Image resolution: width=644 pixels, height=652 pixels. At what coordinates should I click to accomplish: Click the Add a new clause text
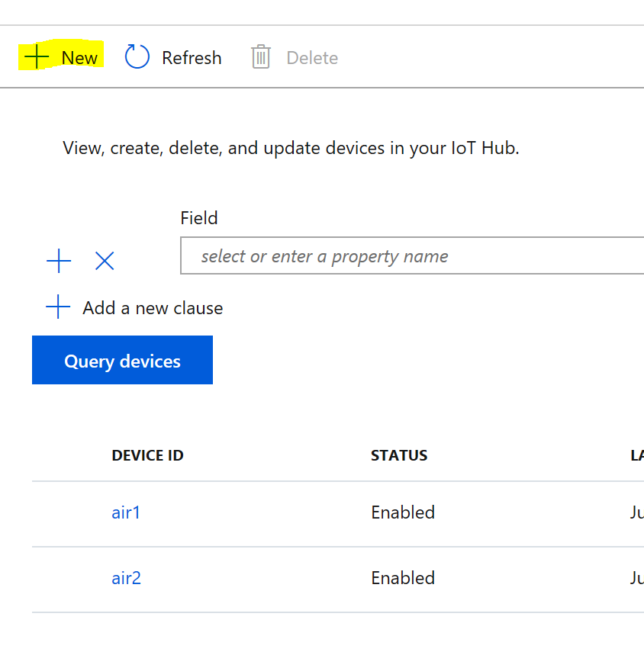click(x=153, y=308)
